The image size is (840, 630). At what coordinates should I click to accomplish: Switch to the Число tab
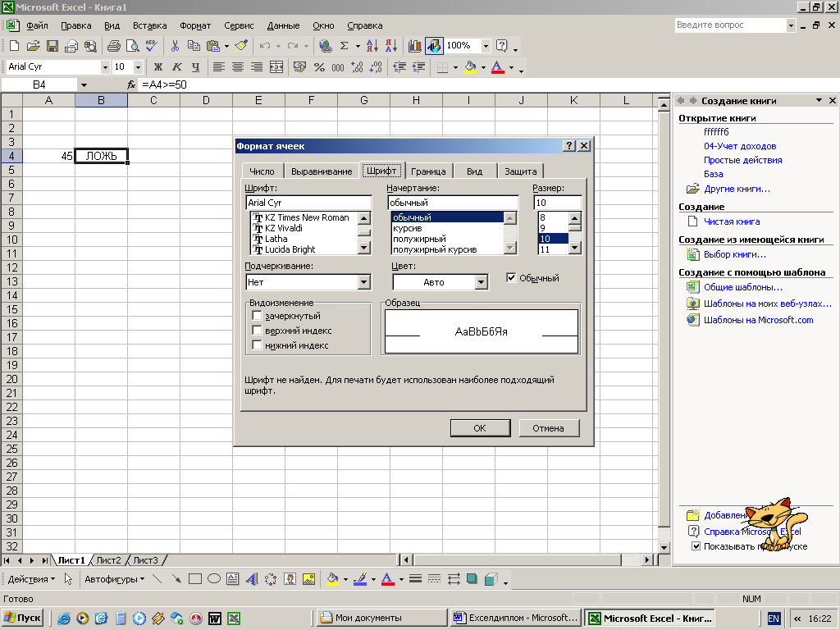(x=262, y=171)
